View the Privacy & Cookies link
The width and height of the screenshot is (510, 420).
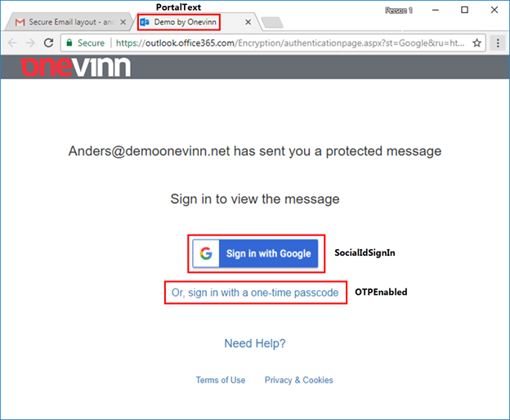click(x=298, y=380)
